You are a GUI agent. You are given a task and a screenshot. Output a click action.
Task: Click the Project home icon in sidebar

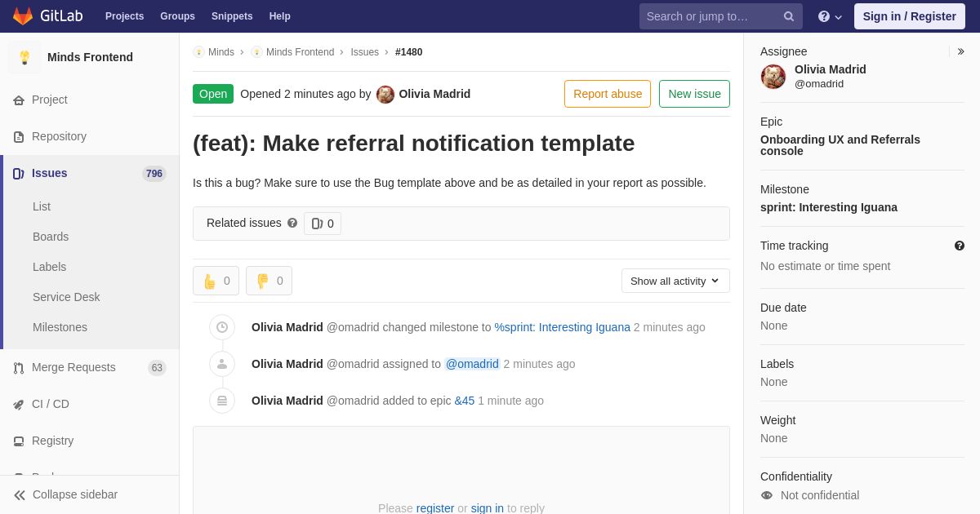click(x=19, y=100)
